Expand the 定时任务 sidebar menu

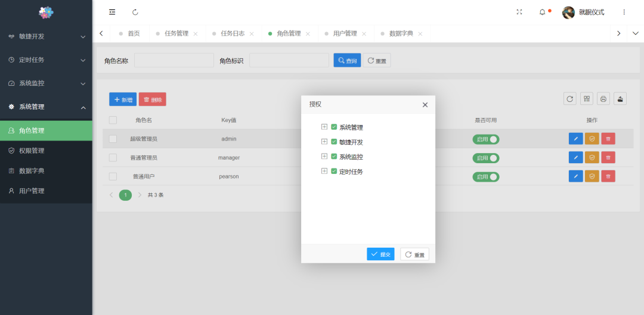46,60
